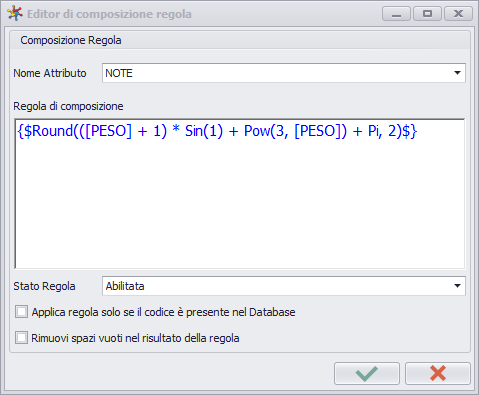Maximize the Editor di composizione regola window
Image resolution: width=479 pixels, height=395 pixels.
tap(427, 14)
